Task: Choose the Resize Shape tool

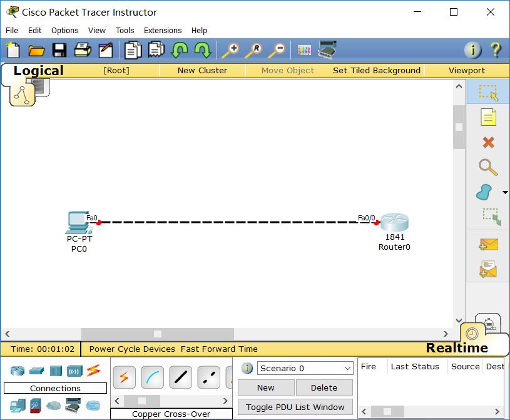Action: pos(491,217)
